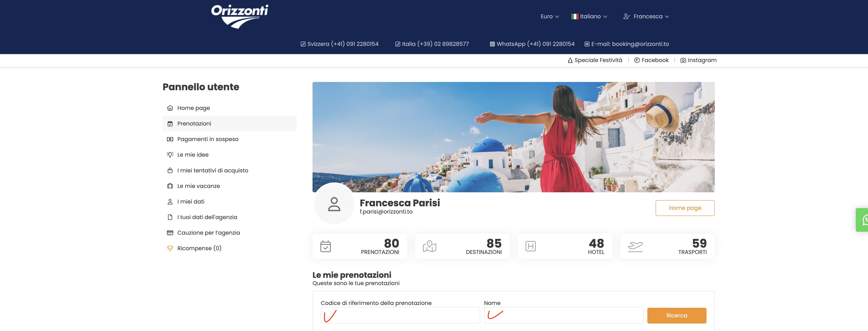
Task: Click the money icon beside Pagamenti in sospeso
Action: [170, 139]
